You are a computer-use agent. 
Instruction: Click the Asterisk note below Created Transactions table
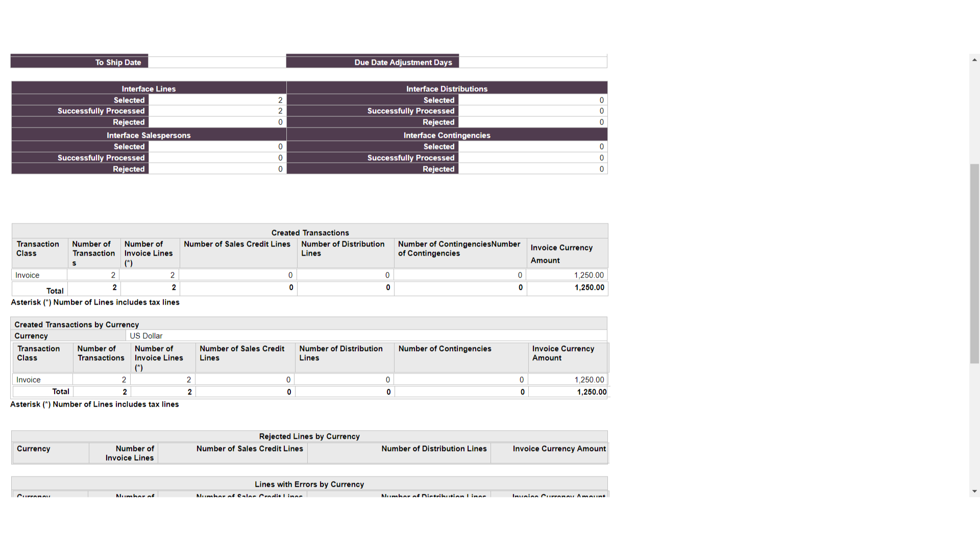(95, 302)
